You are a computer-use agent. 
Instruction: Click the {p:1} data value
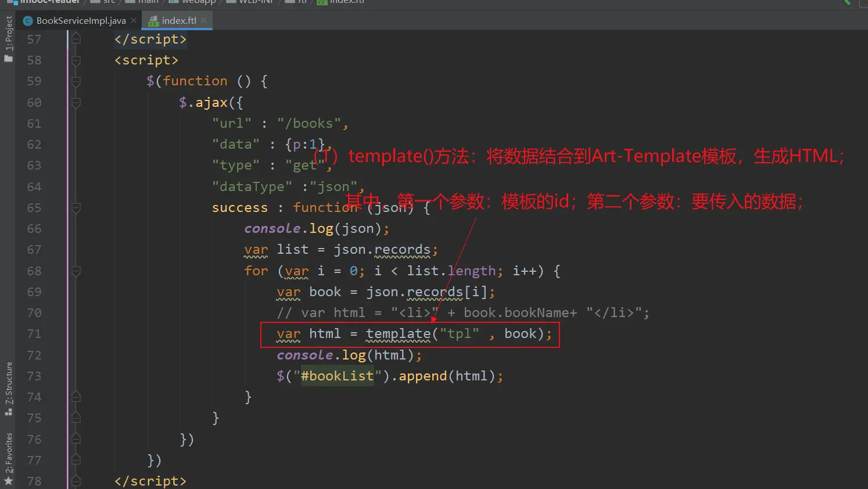(305, 144)
